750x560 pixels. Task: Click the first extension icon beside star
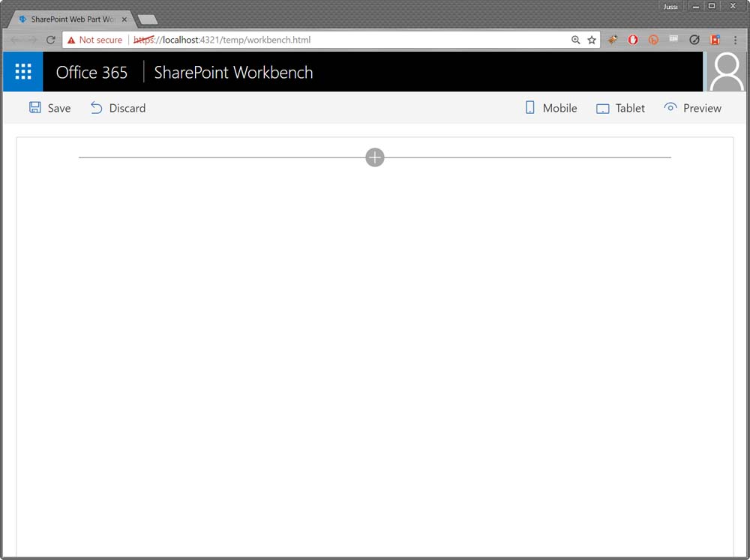[612, 40]
